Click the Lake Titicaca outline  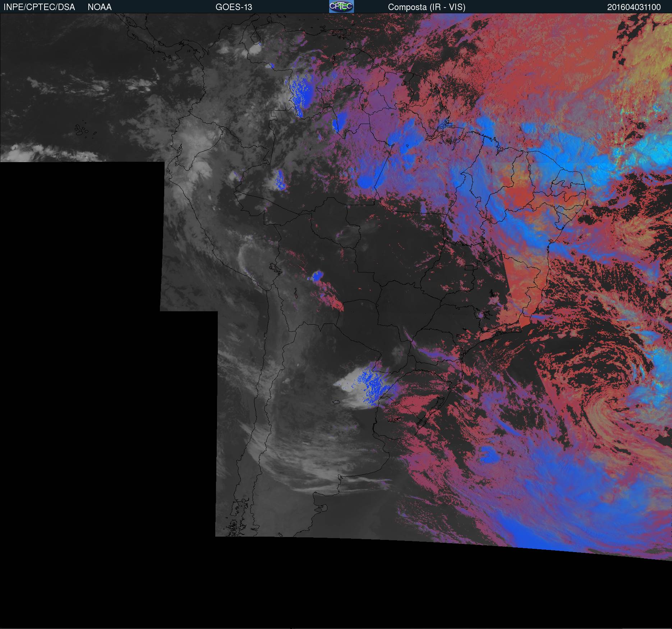[x=275, y=268]
